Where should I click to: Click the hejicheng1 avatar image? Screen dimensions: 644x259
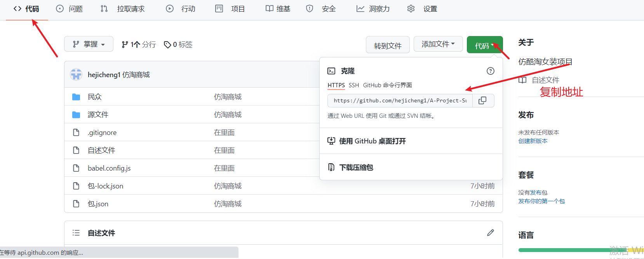pos(76,74)
